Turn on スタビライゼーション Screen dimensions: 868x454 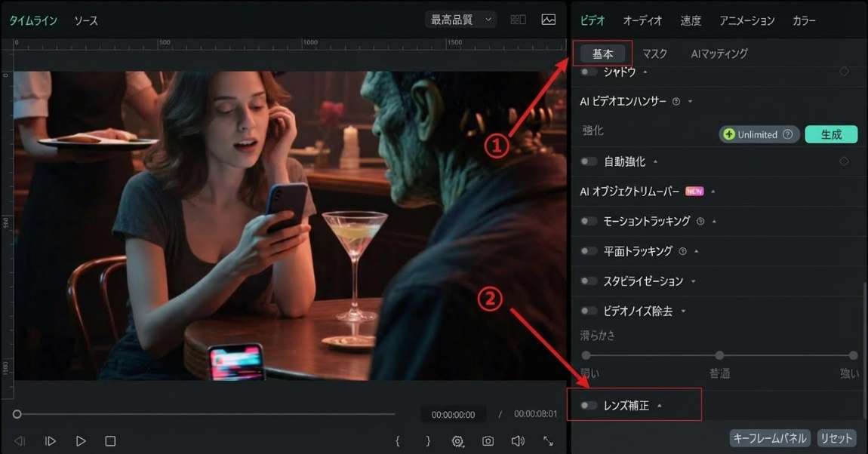pyautogui.click(x=587, y=281)
